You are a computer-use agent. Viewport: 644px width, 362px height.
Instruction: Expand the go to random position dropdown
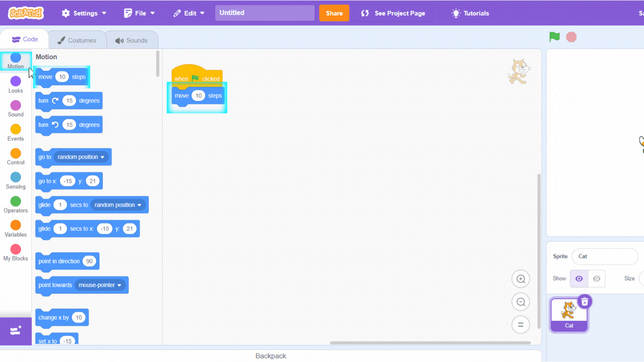click(x=102, y=157)
